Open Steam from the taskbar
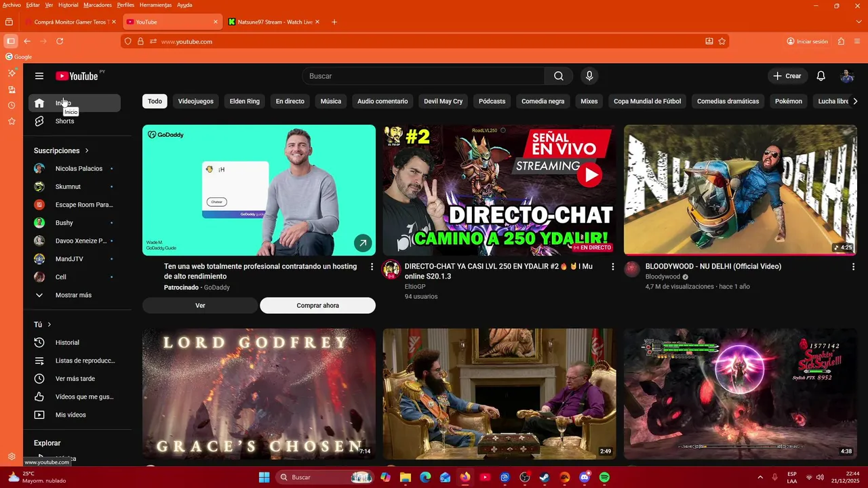868x488 pixels. tap(545, 477)
